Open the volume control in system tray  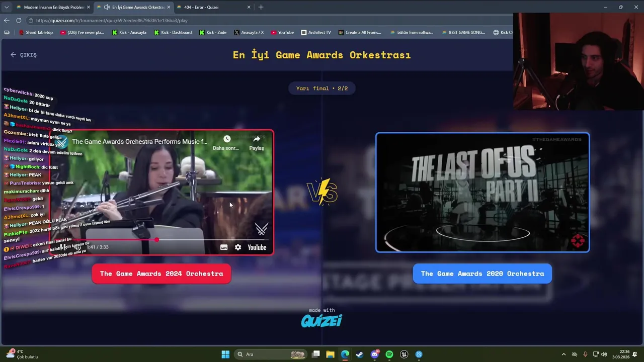pos(604,354)
